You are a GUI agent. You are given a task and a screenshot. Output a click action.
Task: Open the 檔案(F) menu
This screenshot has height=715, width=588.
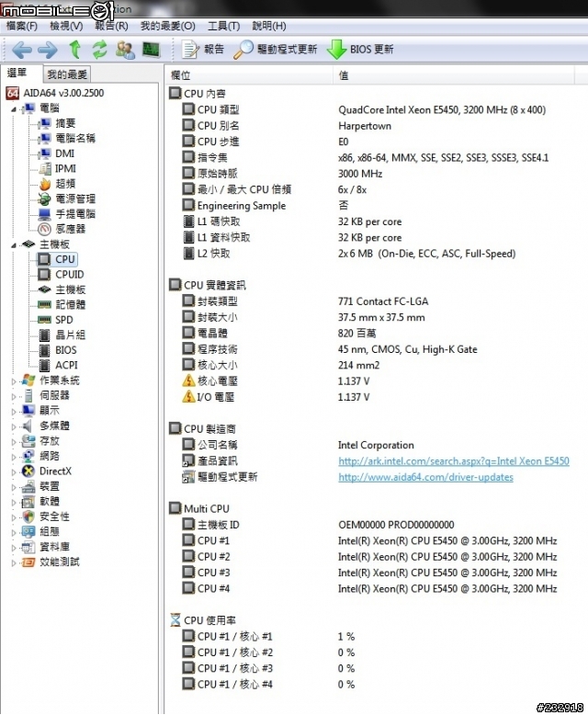(x=21, y=26)
